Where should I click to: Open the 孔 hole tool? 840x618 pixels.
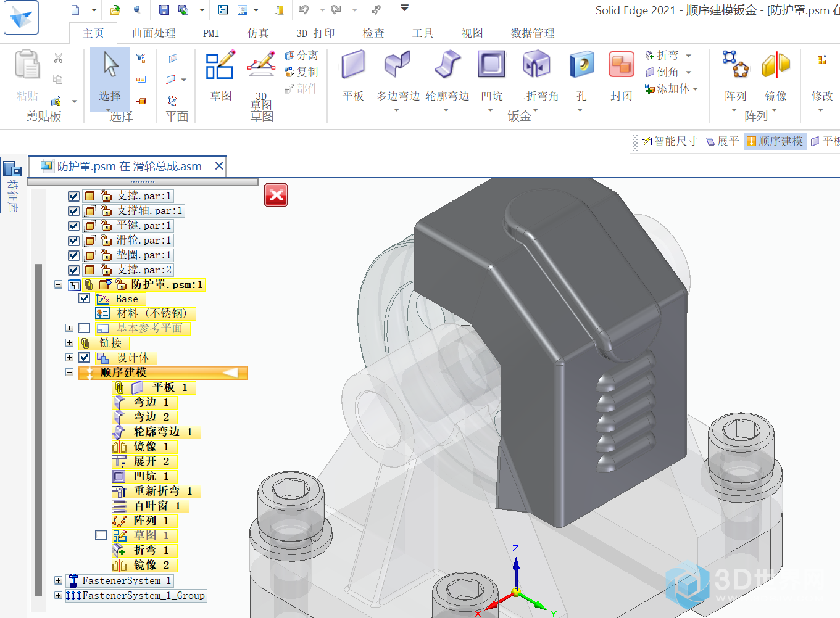pos(581,76)
